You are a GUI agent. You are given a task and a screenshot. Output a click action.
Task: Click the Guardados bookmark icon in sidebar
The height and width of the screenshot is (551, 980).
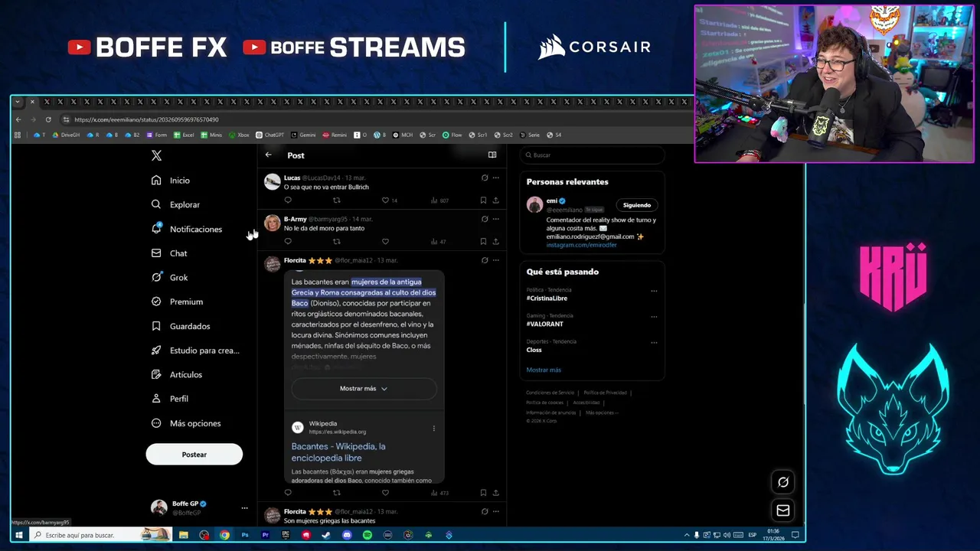pyautogui.click(x=156, y=326)
